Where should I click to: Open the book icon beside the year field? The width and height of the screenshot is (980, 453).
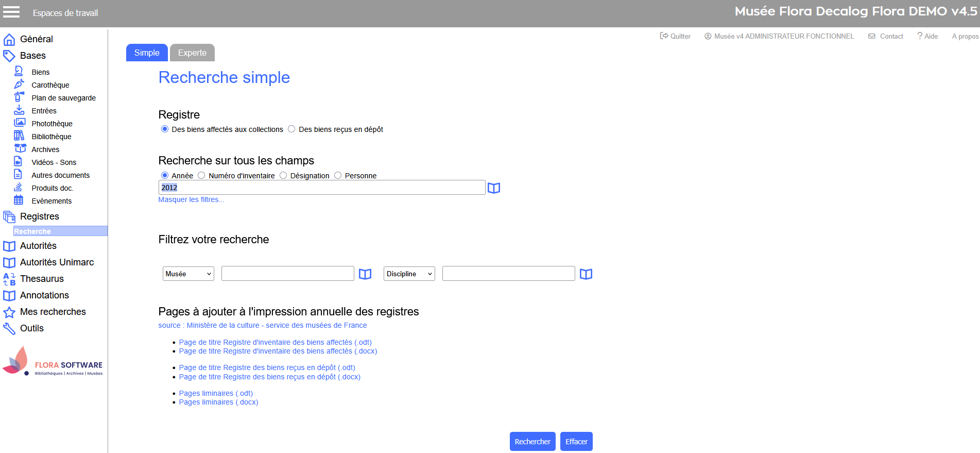(493, 188)
